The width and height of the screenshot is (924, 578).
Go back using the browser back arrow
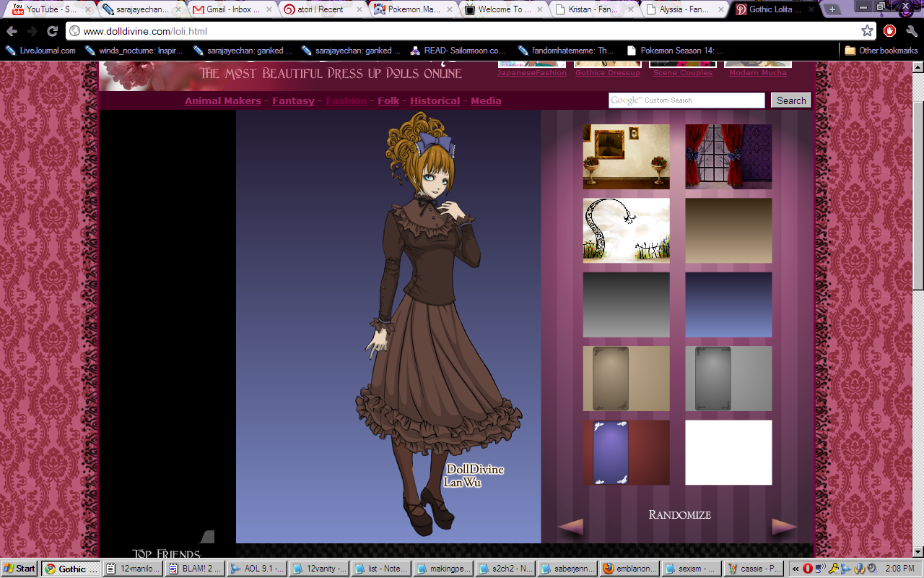(12, 31)
